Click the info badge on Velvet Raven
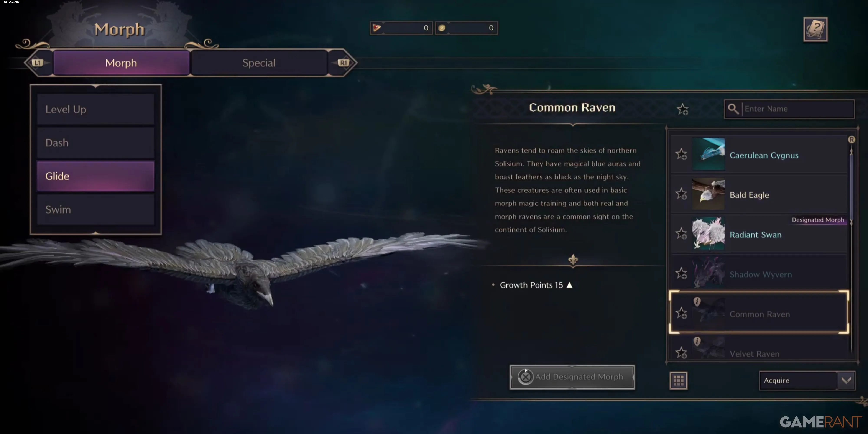This screenshot has height=434, width=868. (x=697, y=341)
